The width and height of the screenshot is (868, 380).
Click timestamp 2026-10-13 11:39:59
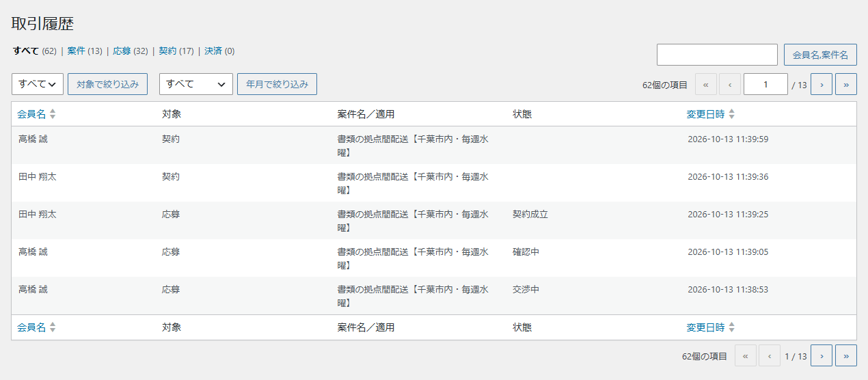click(728, 139)
